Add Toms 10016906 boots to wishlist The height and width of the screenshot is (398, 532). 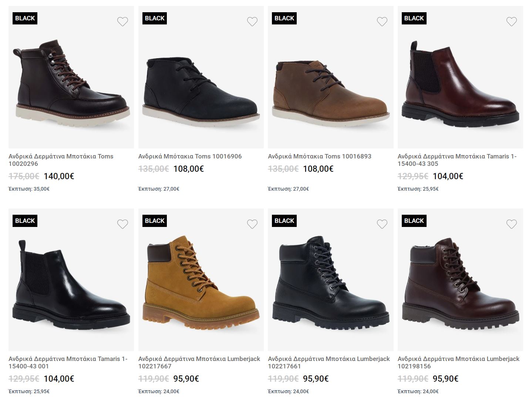coord(252,22)
